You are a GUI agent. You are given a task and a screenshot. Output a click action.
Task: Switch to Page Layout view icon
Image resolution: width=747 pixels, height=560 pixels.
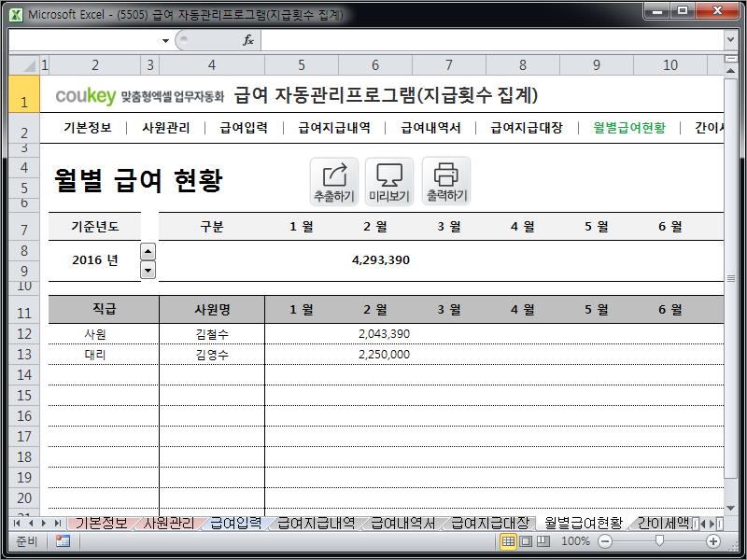526,541
